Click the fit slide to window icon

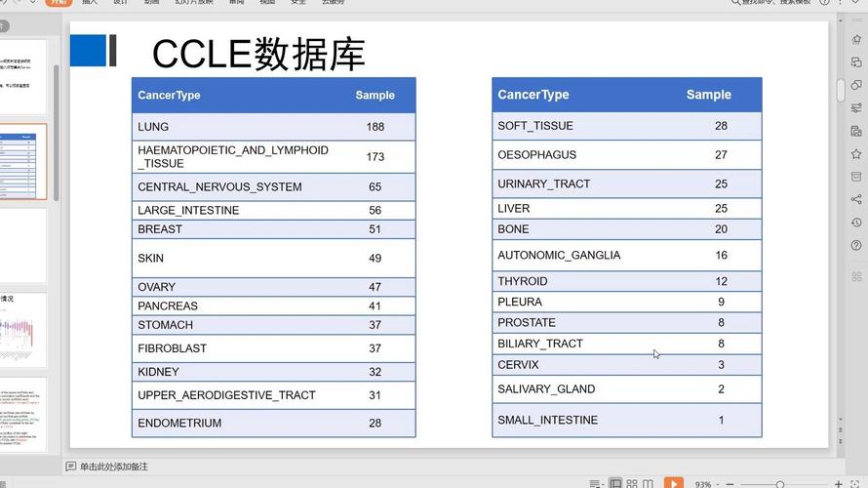(x=854, y=484)
